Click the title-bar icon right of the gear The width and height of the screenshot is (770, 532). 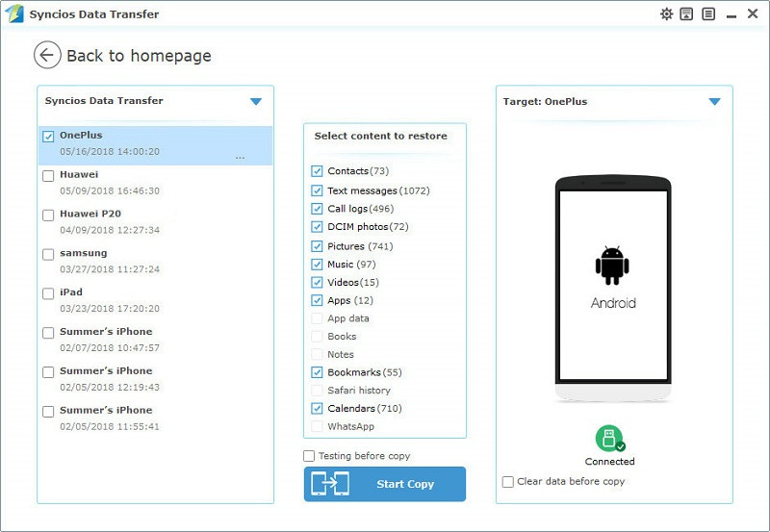(686, 13)
